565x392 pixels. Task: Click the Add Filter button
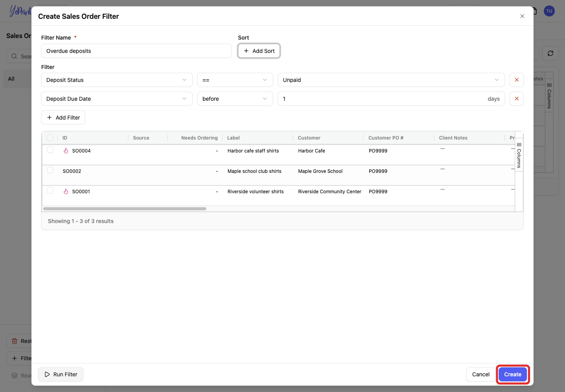click(63, 118)
